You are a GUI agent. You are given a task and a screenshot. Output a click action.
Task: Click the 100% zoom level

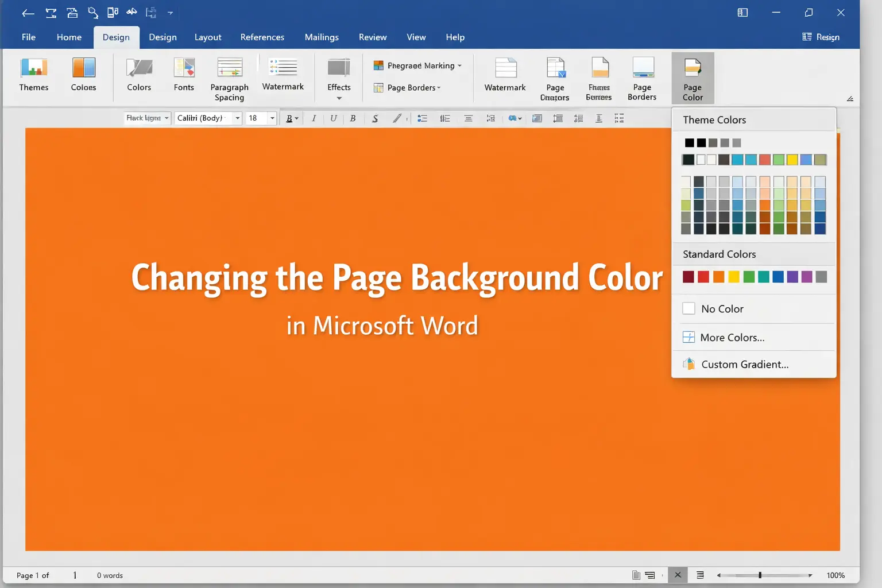click(835, 575)
